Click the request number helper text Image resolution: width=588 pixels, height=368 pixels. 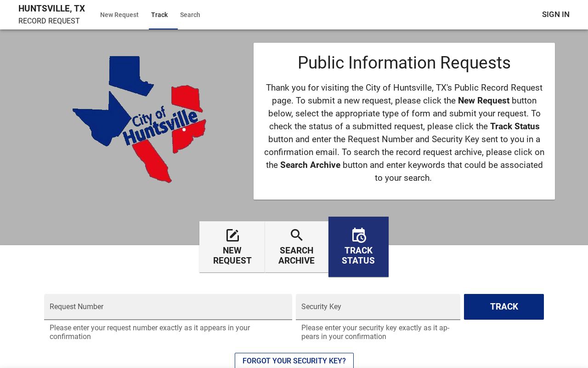pyautogui.click(x=150, y=332)
